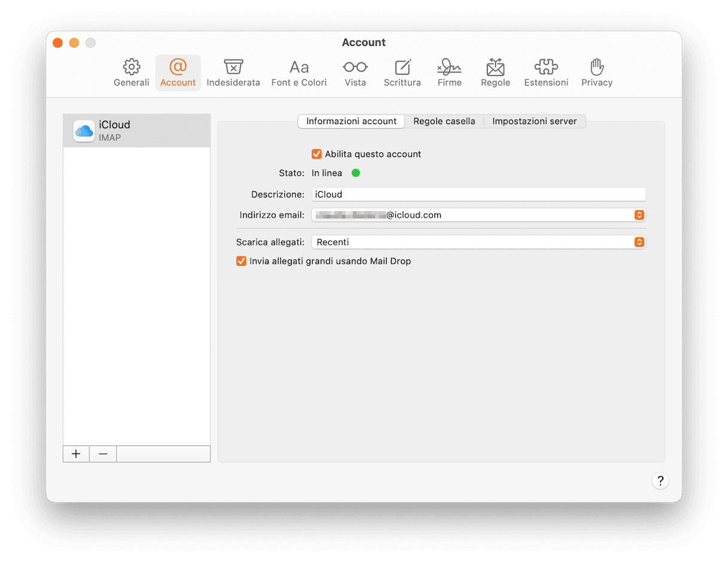The image size is (728, 563).
Task: Add a new account with plus button
Action: pyautogui.click(x=76, y=454)
